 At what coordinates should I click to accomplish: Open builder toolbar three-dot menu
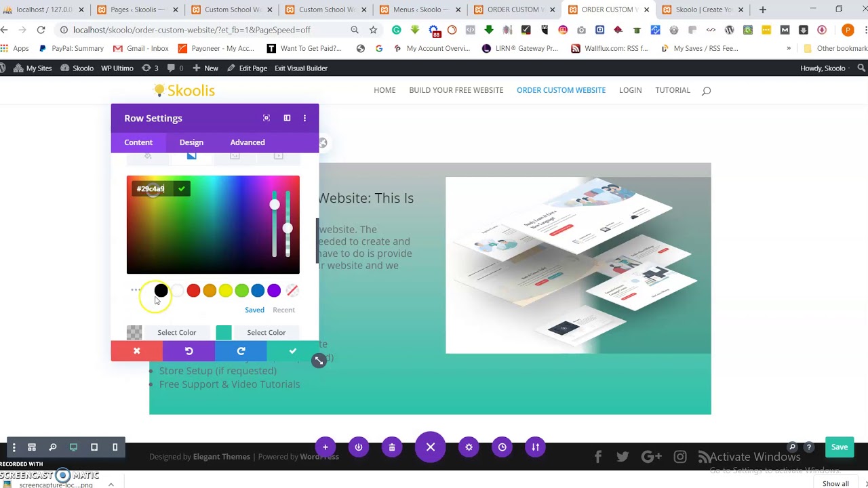pos(14,447)
